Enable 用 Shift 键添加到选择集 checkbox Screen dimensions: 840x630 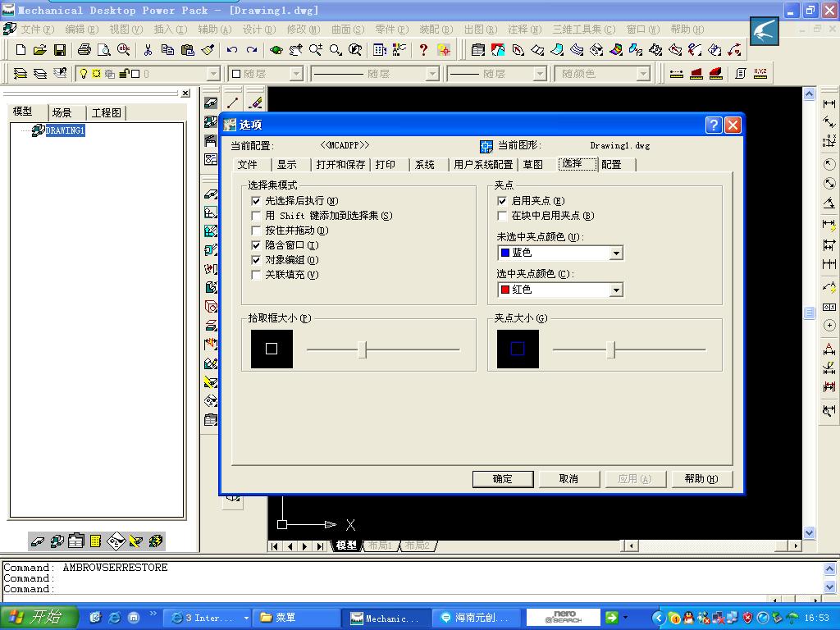tap(256, 216)
